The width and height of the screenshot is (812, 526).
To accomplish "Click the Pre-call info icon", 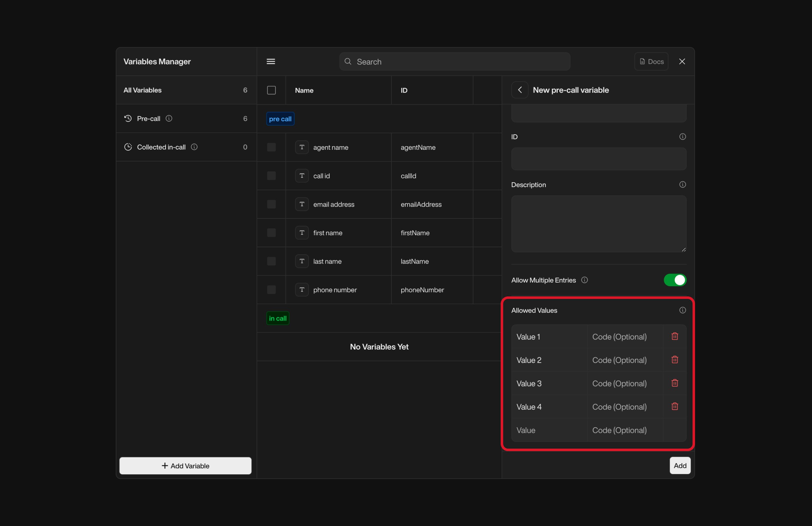I will coord(169,119).
